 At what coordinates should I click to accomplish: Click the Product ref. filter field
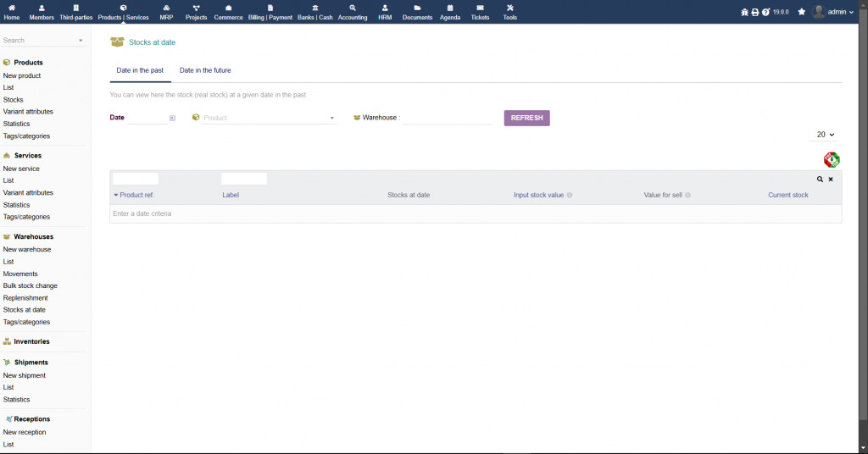pos(136,179)
